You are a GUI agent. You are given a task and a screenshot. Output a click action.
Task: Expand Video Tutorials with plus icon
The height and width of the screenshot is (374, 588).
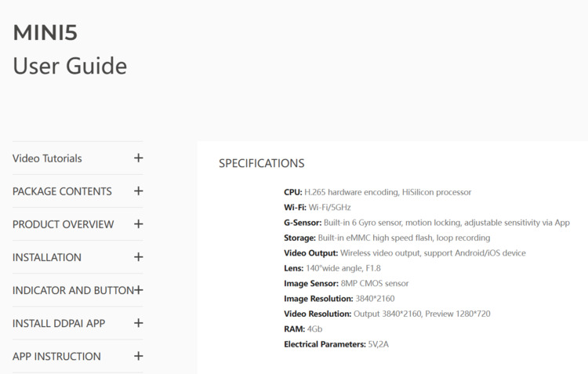138,158
